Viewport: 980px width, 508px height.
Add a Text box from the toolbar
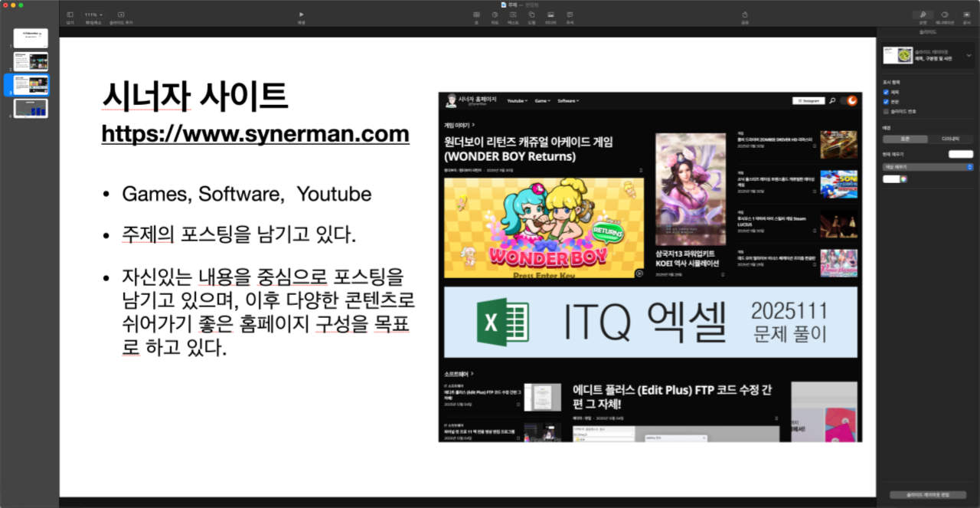pos(513,15)
